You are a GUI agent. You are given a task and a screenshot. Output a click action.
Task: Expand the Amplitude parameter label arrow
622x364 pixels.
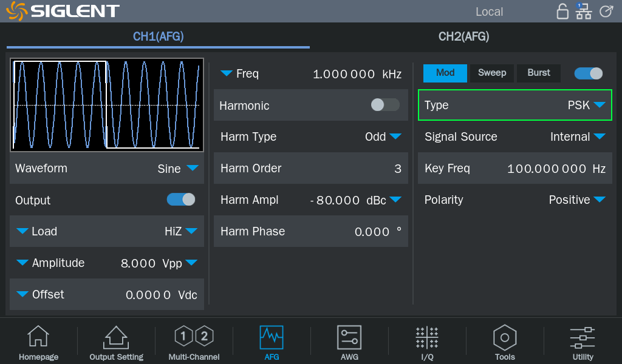(22, 263)
